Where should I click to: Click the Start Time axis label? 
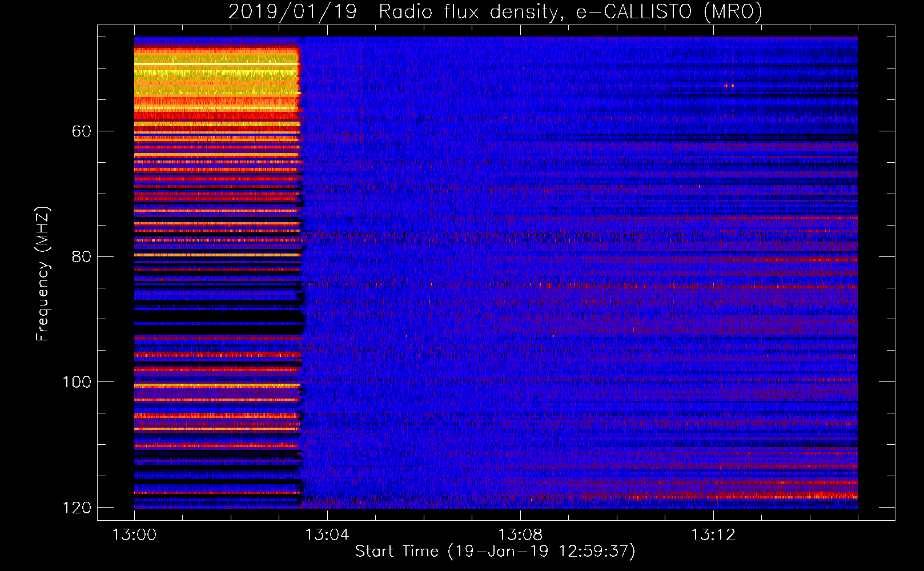(496, 552)
